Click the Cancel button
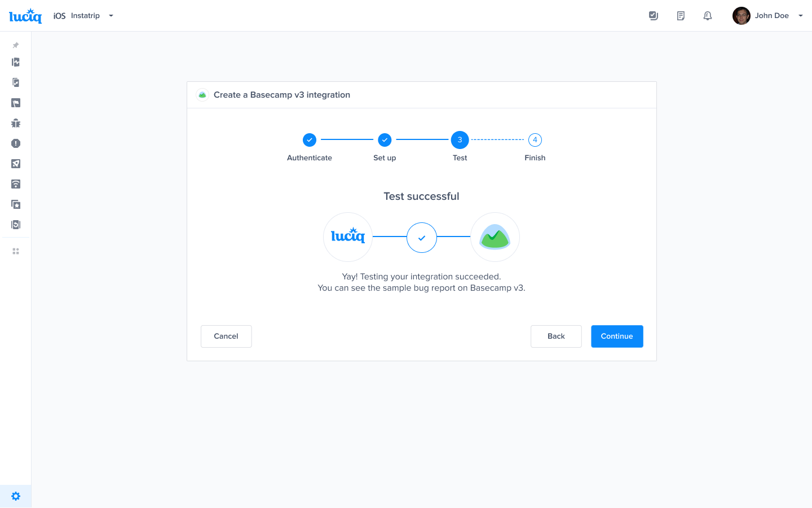Image resolution: width=812 pixels, height=508 pixels. click(x=226, y=336)
